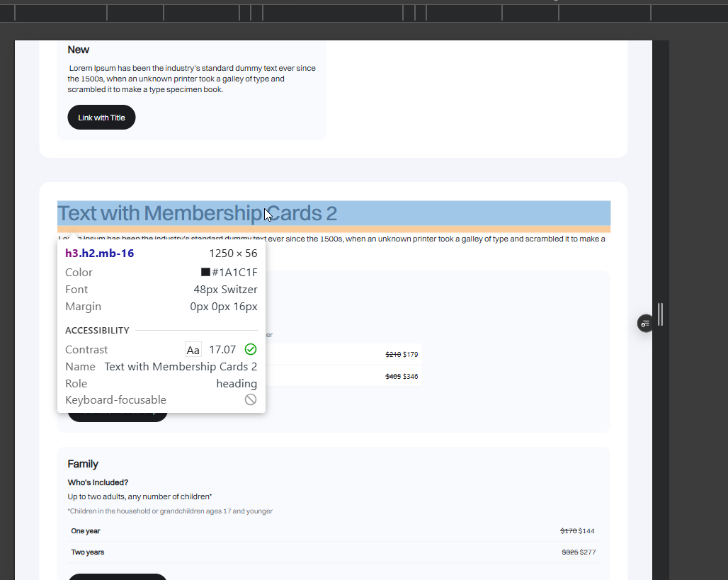Click the Family card heading

[x=83, y=464]
